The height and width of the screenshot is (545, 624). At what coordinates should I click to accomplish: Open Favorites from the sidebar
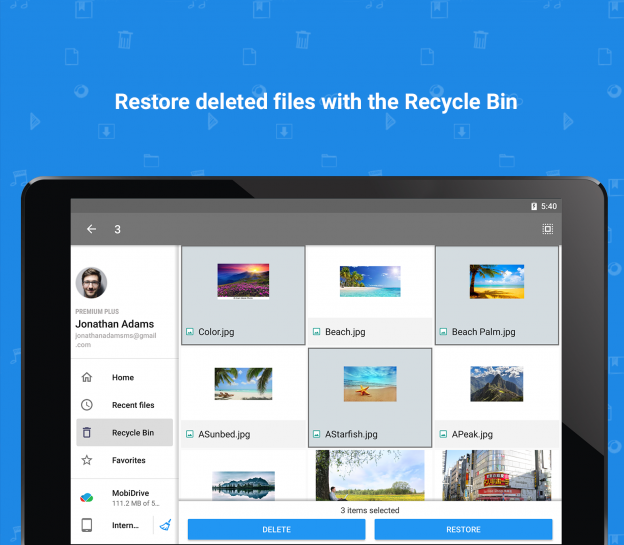pyautogui.click(x=125, y=460)
